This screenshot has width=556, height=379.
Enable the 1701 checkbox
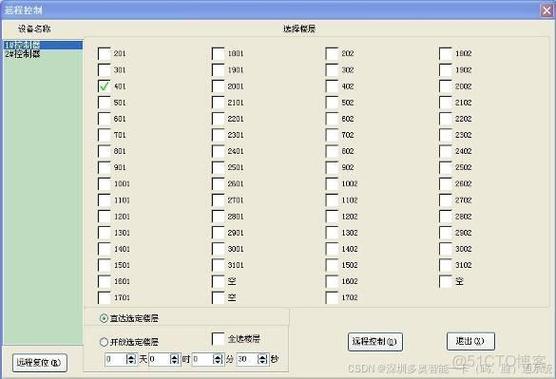click(104, 297)
